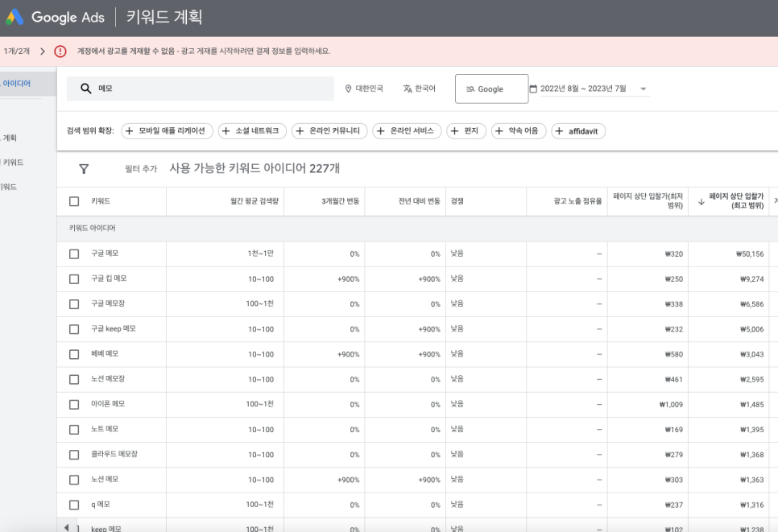Click the 필터 추가 button
The height and width of the screenshot is (532, 778).
coord(141,169)
